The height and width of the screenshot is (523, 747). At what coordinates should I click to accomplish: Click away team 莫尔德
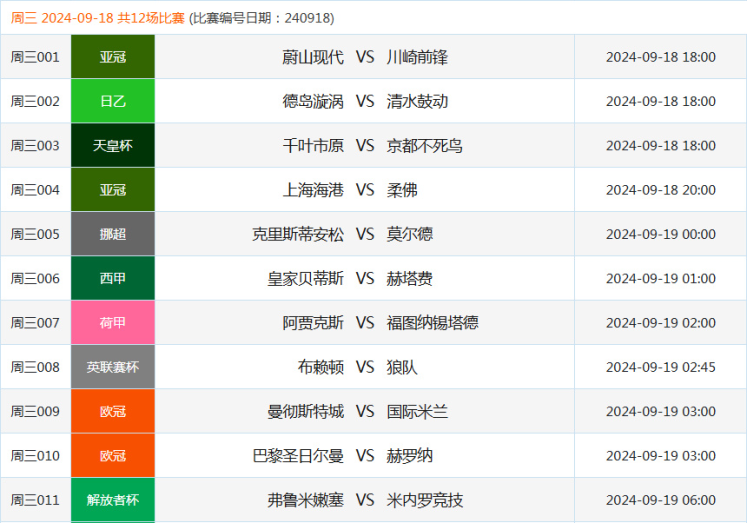pos(409,234)
